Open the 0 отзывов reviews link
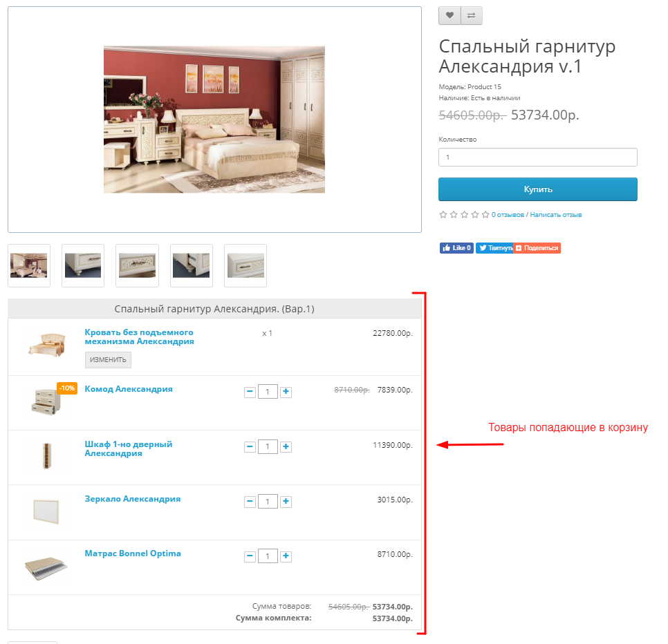This screenshot has height=644, width=668. click(x=508, y=214)
